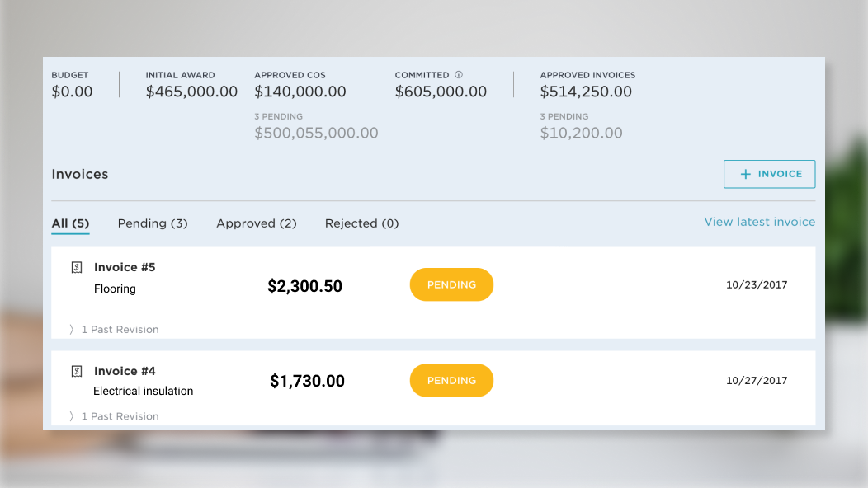
Task: Click the pending COs amount $500,055,000.00
Action: click(316, 133)
